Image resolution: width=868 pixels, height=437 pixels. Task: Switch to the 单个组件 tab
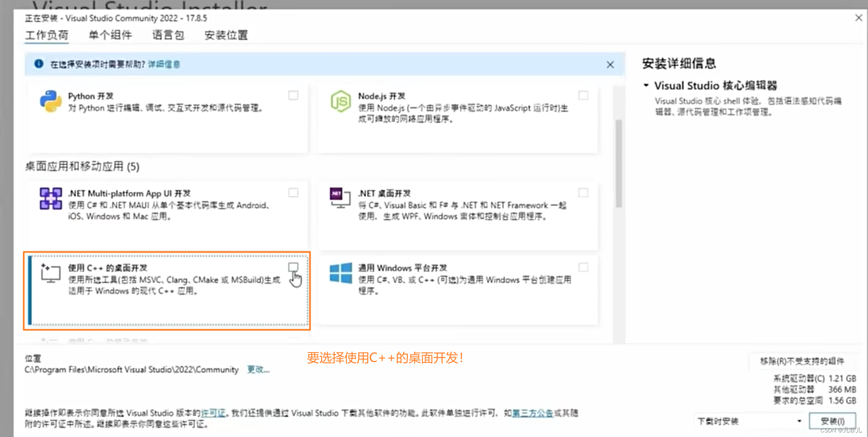110,35
